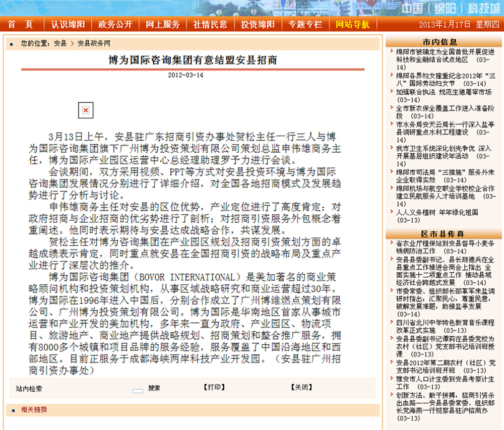Screen dimensions: 504x430
Task: Click the site search input box
Action: pyautogui.click(x=138, y=391)
